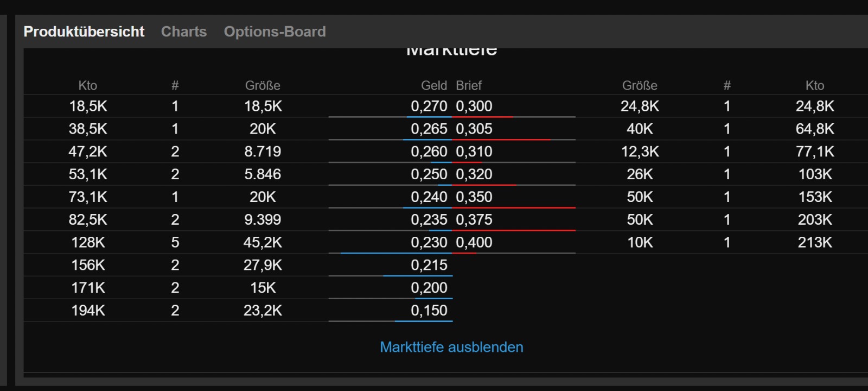Pick the bid level 0,230
Screen dimensions: 868x391
pyautogui.click(x=429, y=242)
